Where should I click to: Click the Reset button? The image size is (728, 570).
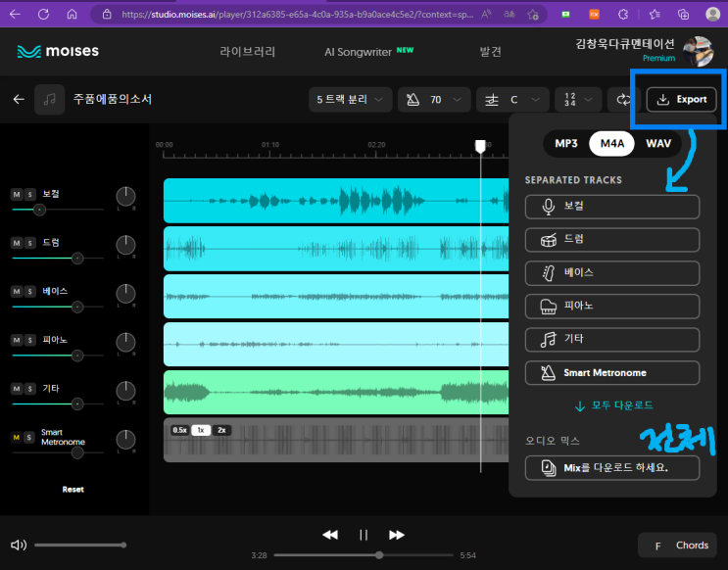tap(73, 490)
